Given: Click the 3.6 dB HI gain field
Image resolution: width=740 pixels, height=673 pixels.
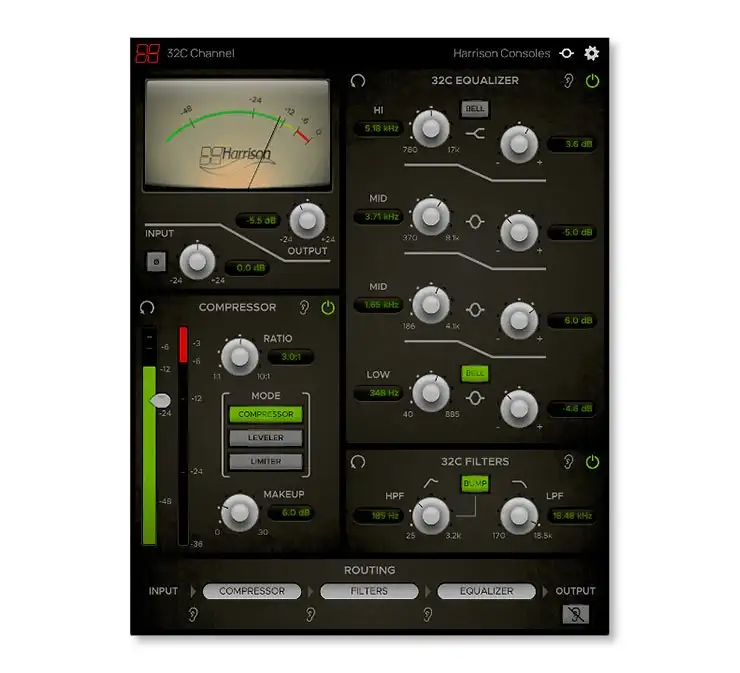Looking at the screenshot, I should [572, 144].
